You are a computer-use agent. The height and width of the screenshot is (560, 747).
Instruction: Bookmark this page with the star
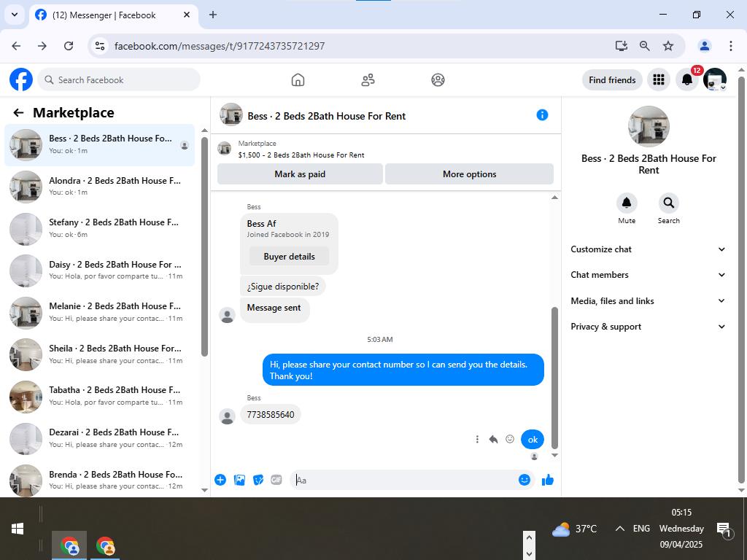pyautogui.click(x=668, y=46)
